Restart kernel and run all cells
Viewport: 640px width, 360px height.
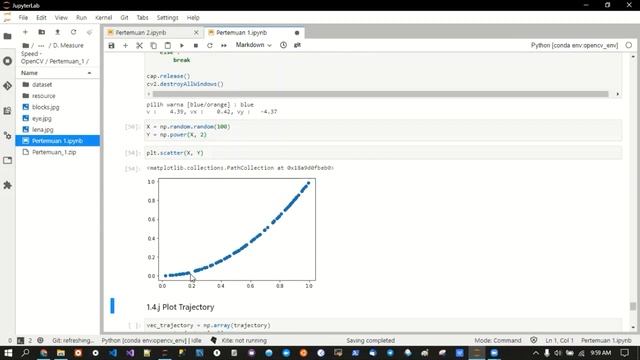pos(224,45)
